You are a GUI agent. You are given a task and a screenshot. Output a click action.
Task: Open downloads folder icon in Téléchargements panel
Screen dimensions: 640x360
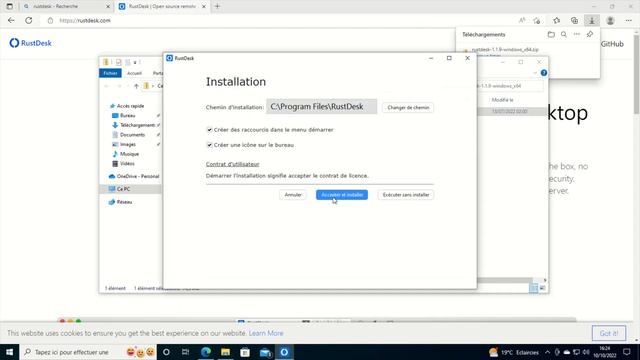click(x=551, y=35)
